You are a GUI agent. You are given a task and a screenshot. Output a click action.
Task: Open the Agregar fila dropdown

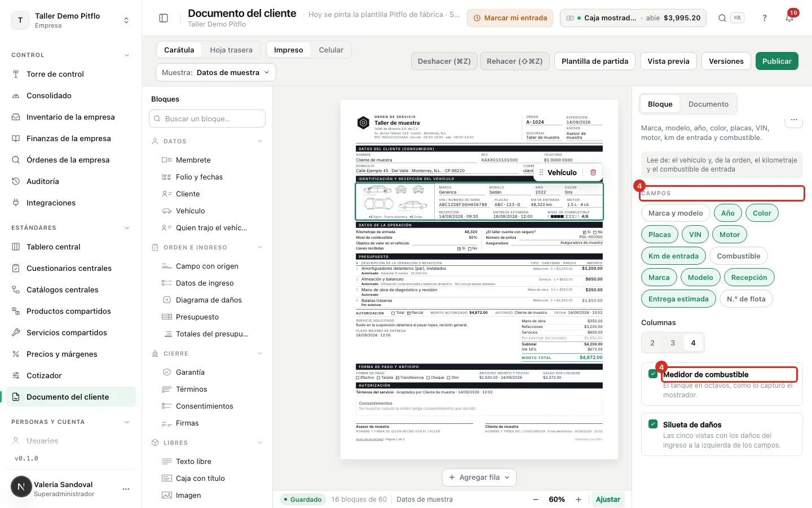479,477
